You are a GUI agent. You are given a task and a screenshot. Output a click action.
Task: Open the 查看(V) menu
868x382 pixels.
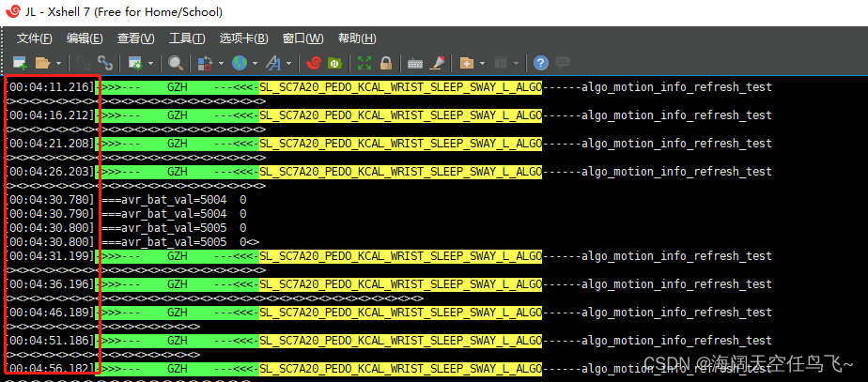tap(135, 38)
